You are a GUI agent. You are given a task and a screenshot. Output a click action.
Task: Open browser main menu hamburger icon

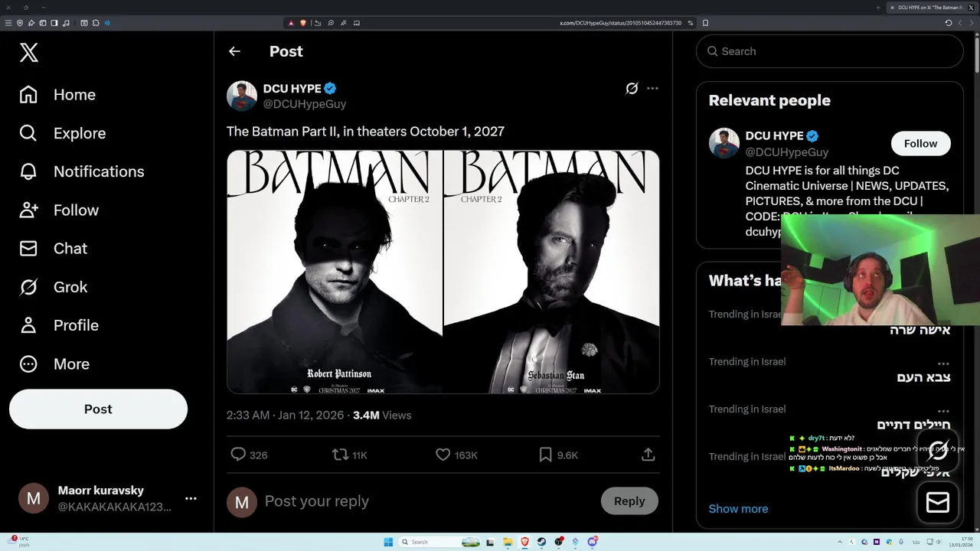tap(8, 23)
